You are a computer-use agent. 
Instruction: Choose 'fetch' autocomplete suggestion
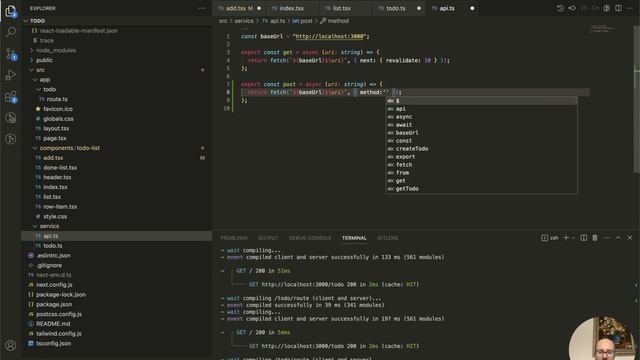click(481, 164)
